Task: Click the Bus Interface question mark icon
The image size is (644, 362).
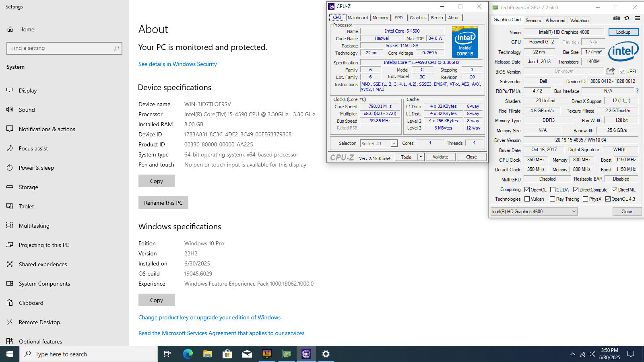Action: pyautogui.click(x=637, y=91)
